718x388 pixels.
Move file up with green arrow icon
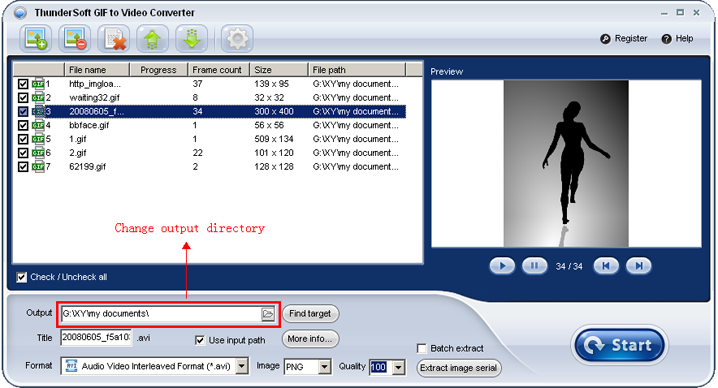[x=152, y=38]
